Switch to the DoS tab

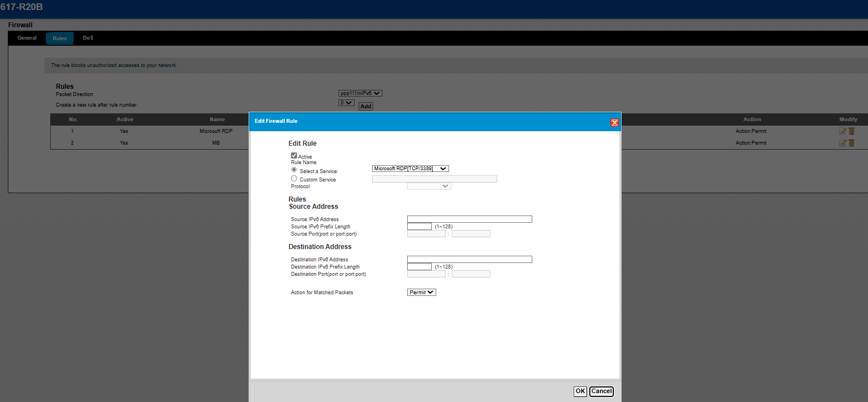tap(88, 38)
